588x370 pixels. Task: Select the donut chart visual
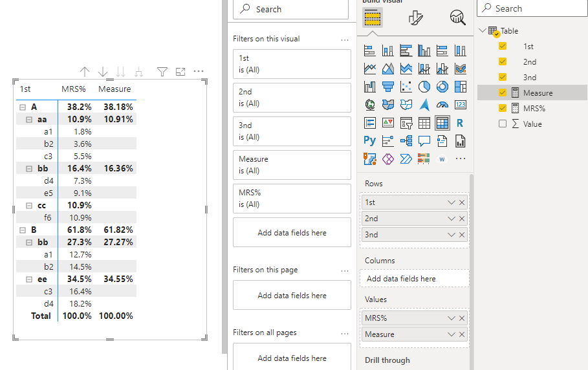pos(442,87)
